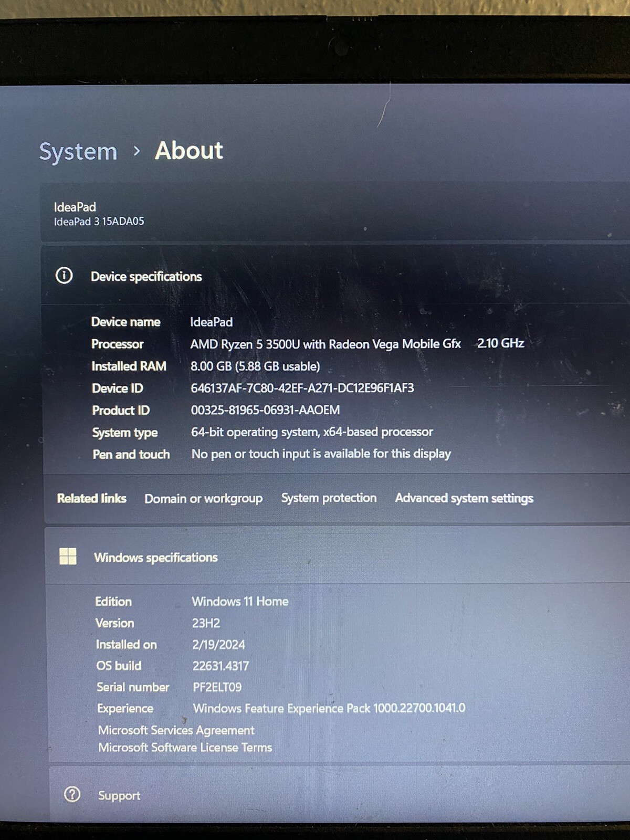Image resolution: width=630 pixels, height=840 pixels.
Task: Select the IdeaPad 3 15ADA05 model text
Action: (99, 222)
